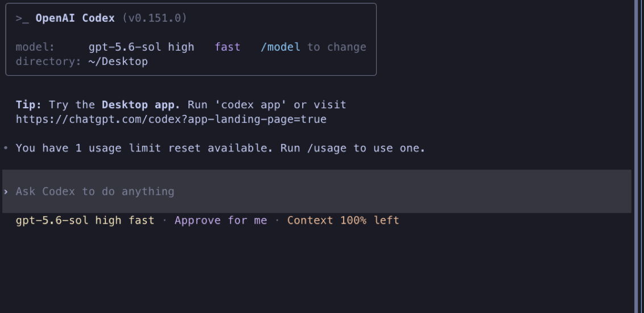Click the vertical scrollbar on the right edge

point(636,156)
